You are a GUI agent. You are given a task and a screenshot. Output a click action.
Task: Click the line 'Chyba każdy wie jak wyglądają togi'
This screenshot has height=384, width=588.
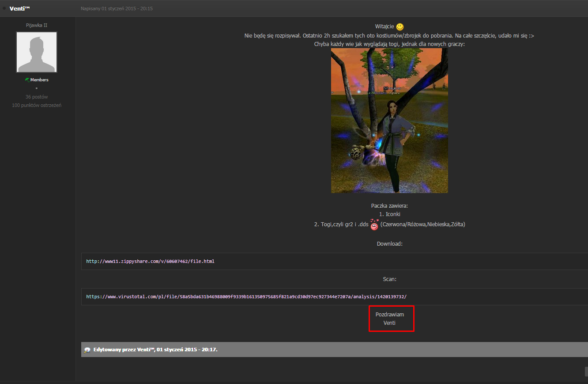389,44
